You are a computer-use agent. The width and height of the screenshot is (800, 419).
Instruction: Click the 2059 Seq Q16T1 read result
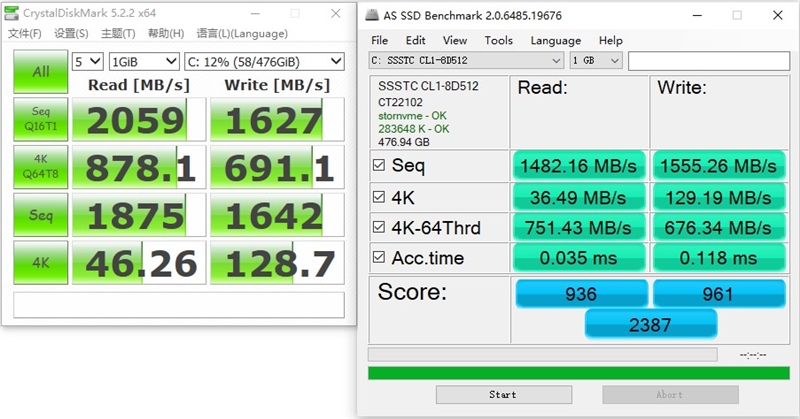[x=139, y=119]
